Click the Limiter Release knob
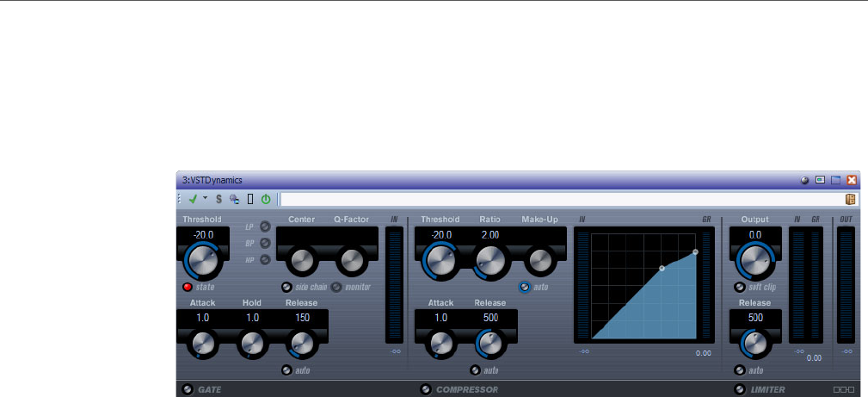868x397 pixels. tap(755, 344)
